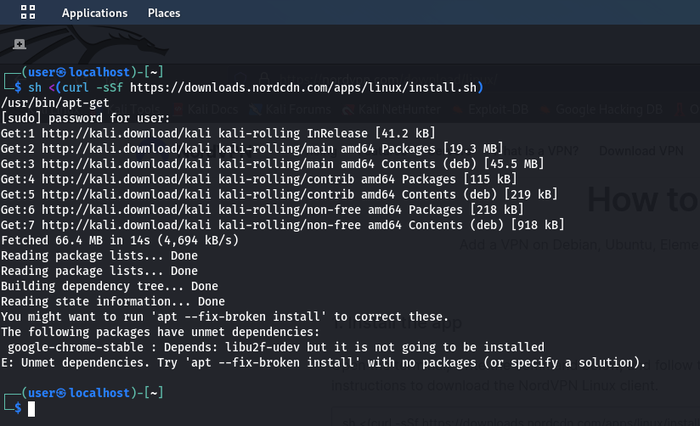The image size is (700, 426).
Task: Click the '[918 kB]' size value
Action: click(538, 225)
